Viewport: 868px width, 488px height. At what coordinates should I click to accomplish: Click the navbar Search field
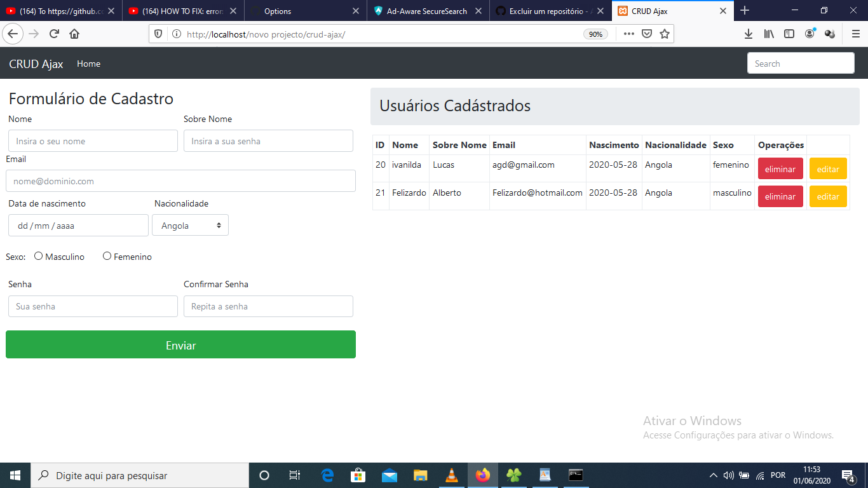coord(800,63)
